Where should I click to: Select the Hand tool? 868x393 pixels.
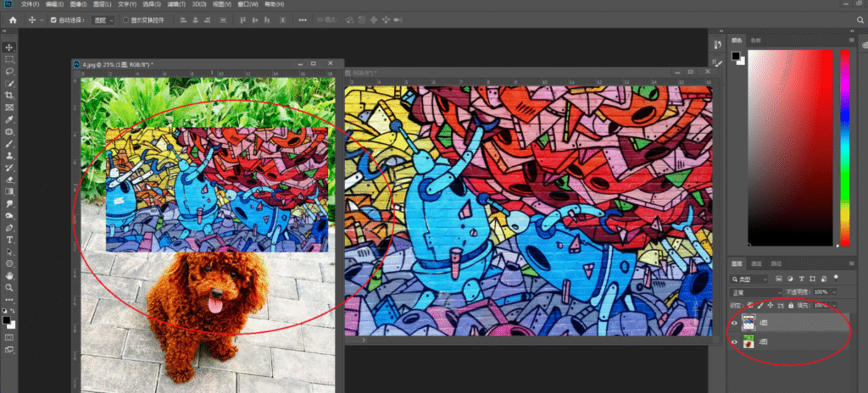[x=9, y=275]
